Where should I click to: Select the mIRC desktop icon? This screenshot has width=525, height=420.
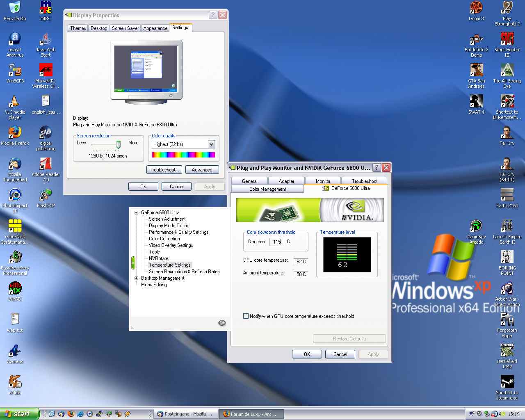click(x=46, y=11)
